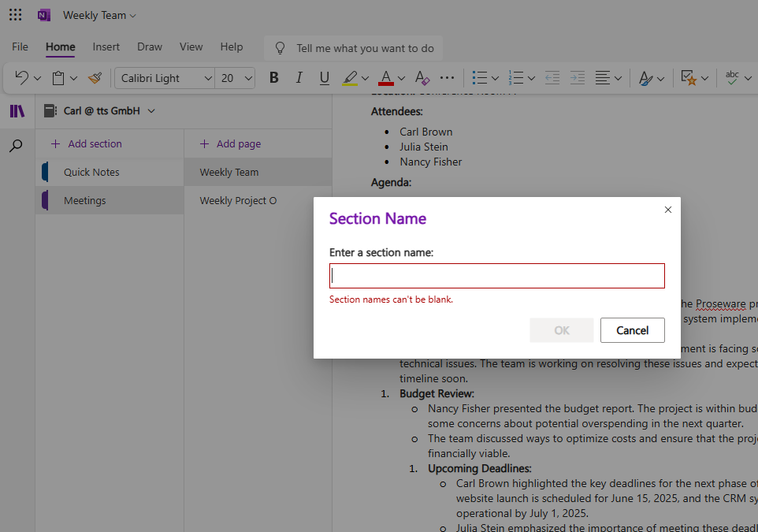The width and height of the screenshot is (758, 532).
Task: Open the app launcher grid
Action: (16, 15)
